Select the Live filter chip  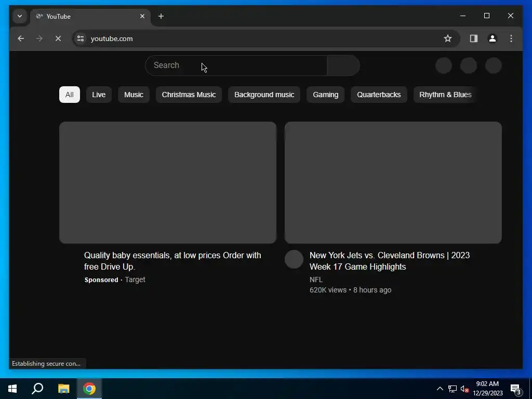pyautogui.click(x=99, y=95)
